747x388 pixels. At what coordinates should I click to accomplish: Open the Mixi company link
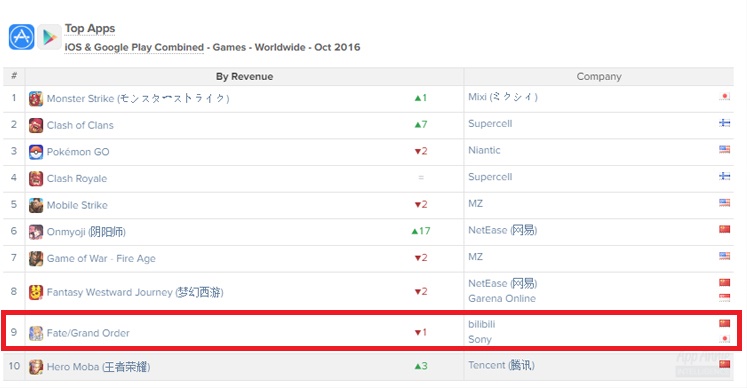(503, 97)
